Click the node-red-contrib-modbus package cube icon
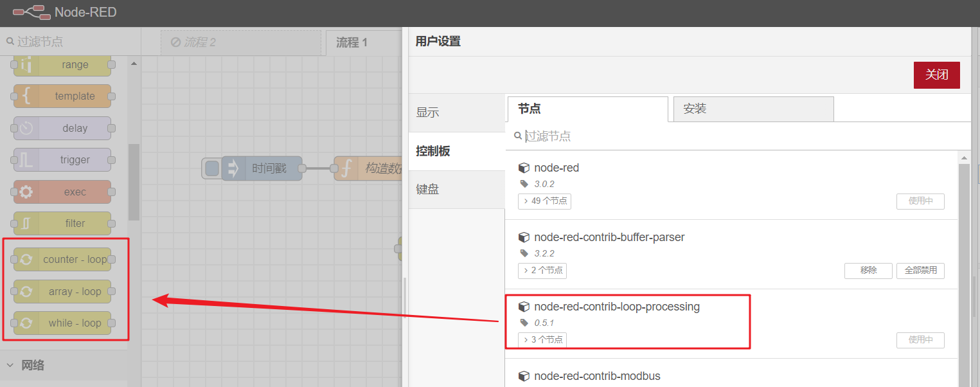 [x=524, y=376]
